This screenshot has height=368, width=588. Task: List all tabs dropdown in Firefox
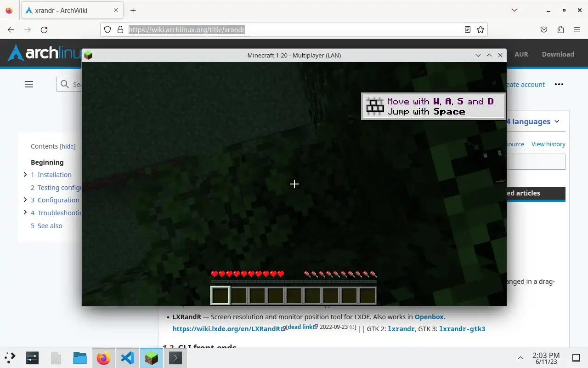pos(514,10)
